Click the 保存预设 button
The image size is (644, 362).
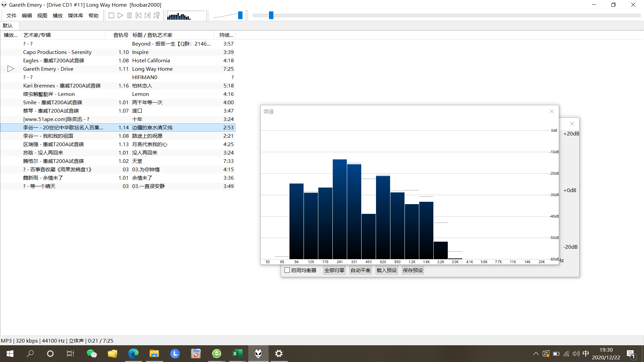coord(413,270)
